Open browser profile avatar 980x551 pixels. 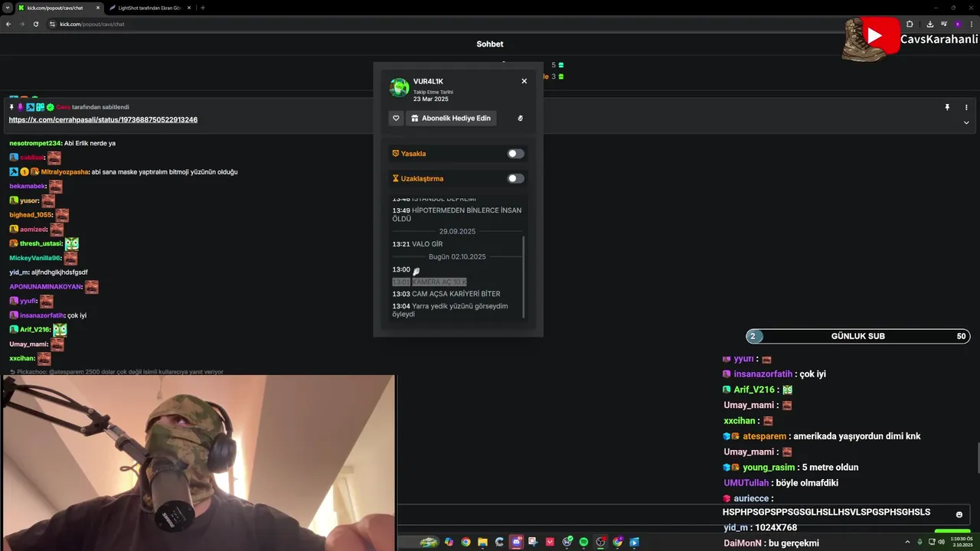(957, 24)
